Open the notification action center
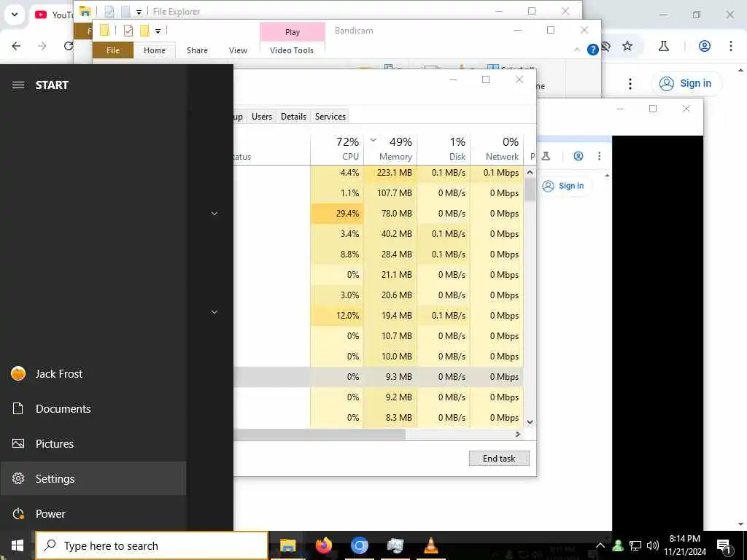747x560 pixels. click(724, 545)
